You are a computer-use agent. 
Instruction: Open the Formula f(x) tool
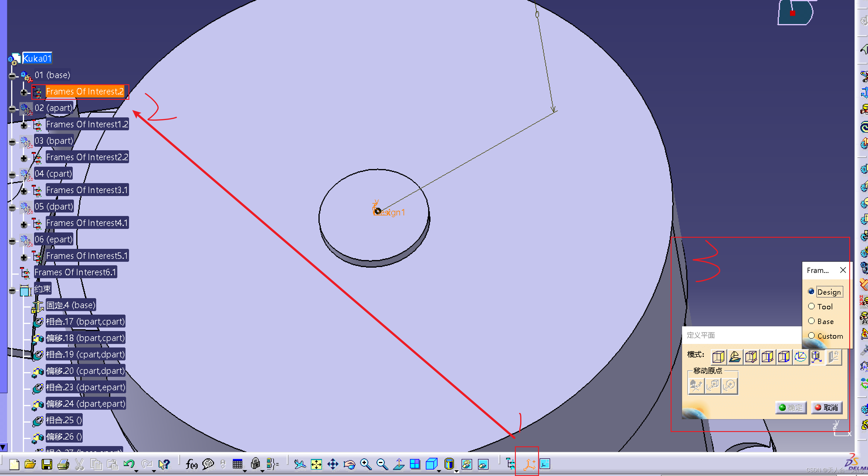click(191, 464)
